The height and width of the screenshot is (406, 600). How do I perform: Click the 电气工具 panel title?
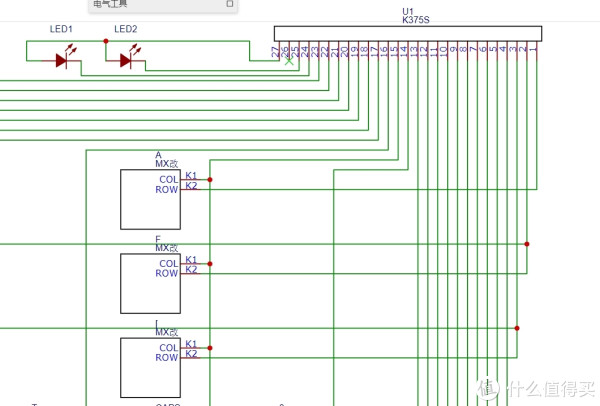(110, 4)
